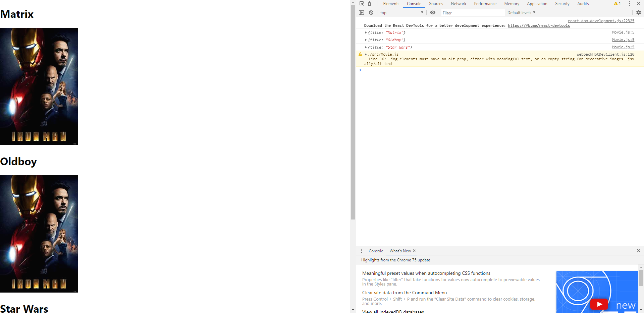
Task: Click the page vertical scrollbar thumb
Action: coord(353,112)
